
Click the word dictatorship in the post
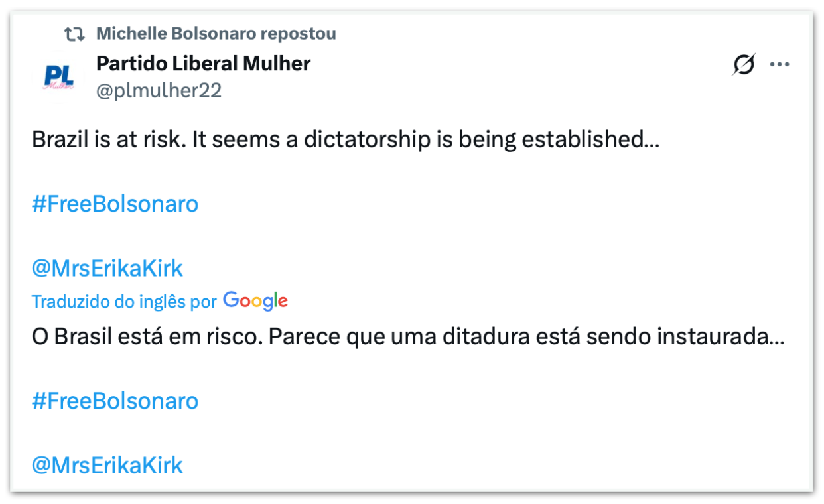tap(368, 141)
